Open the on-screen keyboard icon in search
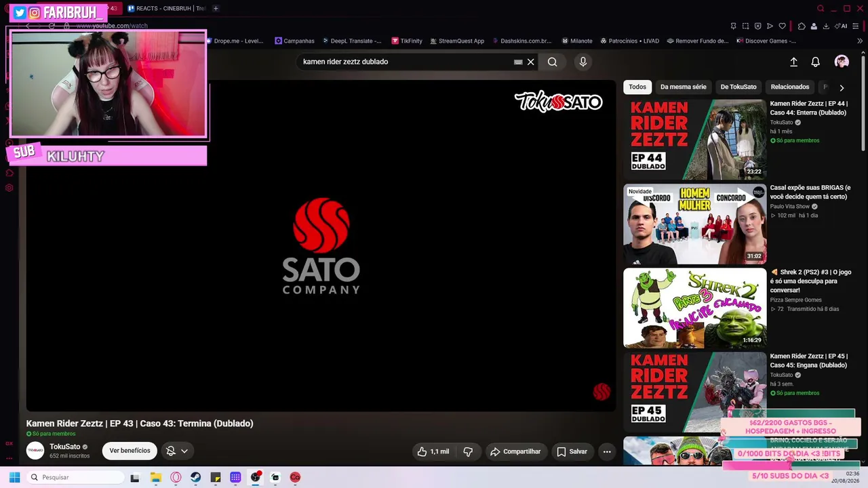The image size is (868, 488). pyautogui.click(x=518, y=62)
